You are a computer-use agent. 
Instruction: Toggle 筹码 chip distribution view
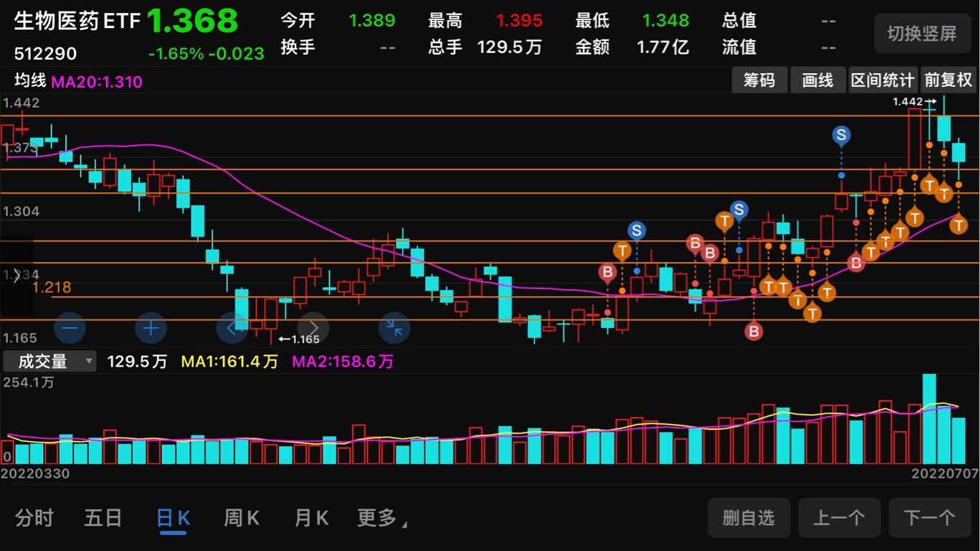759,80
